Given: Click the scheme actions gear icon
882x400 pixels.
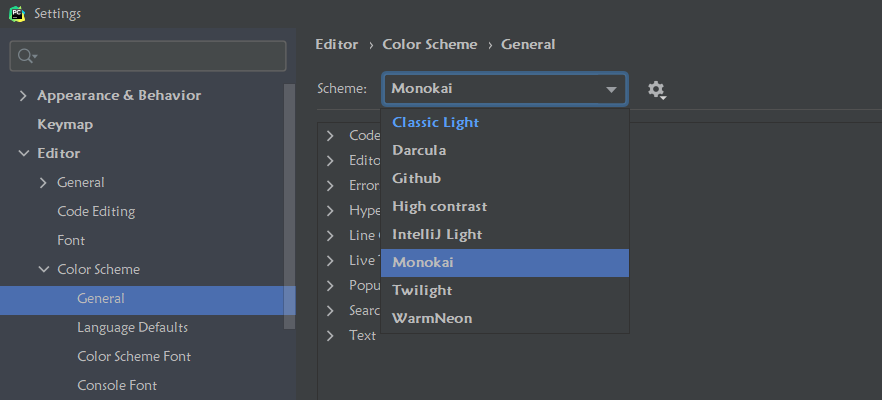Looking at the screenshot, I should coord(656,90).
